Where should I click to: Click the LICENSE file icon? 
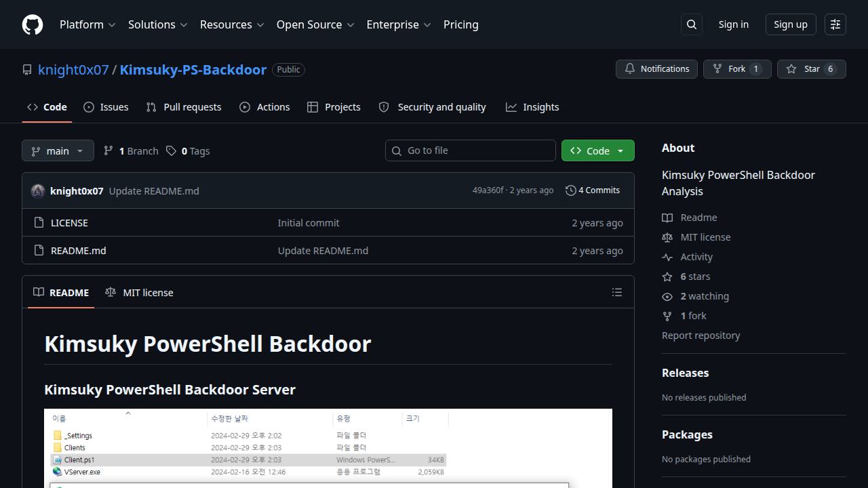(39, 222)
